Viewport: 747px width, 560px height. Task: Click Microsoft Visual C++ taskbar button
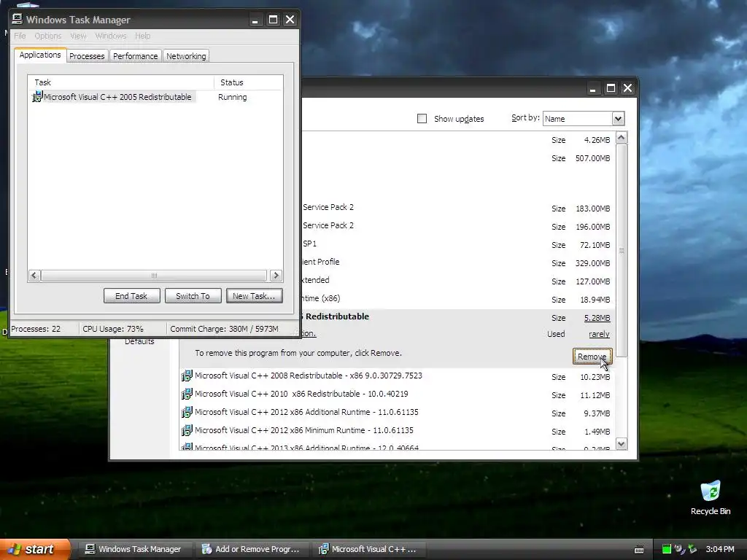tap(368, 549)
